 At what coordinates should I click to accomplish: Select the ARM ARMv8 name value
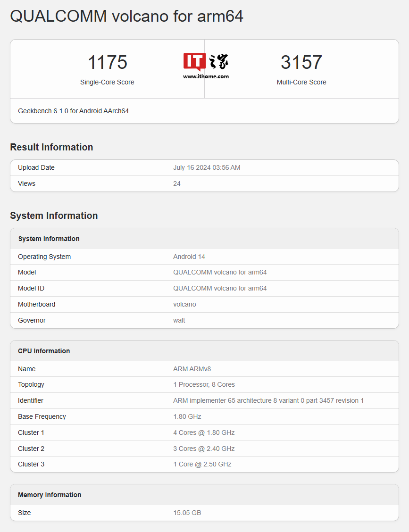[x=192, y=369]
